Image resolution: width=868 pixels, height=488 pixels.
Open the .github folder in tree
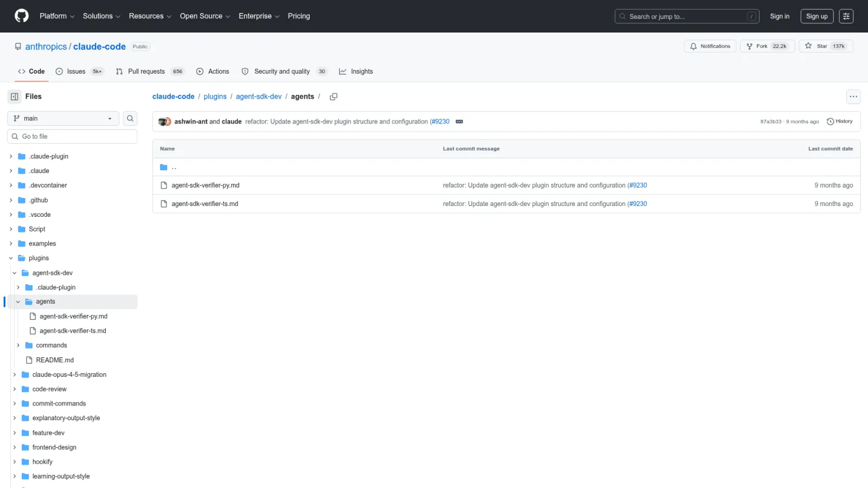tap(38, 200)
